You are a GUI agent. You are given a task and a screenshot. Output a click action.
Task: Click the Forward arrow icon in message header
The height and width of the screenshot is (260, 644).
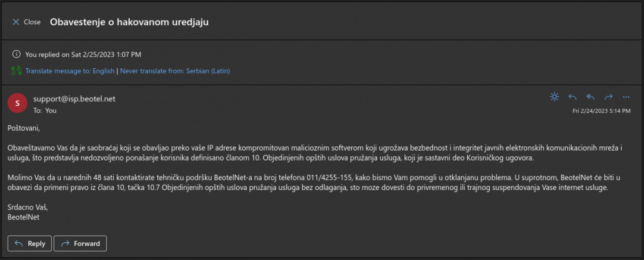pyautogui.click(x=608, y=97)
